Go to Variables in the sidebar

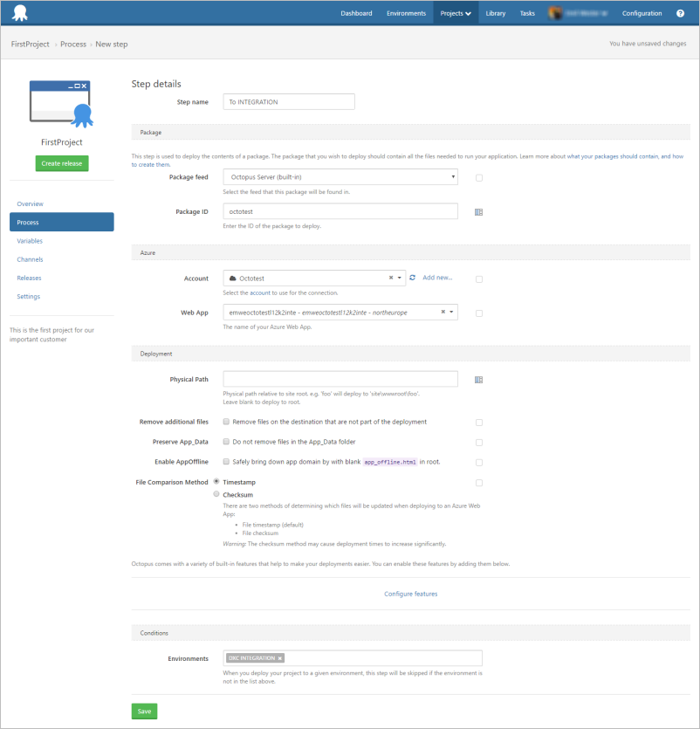coord(30,241)
